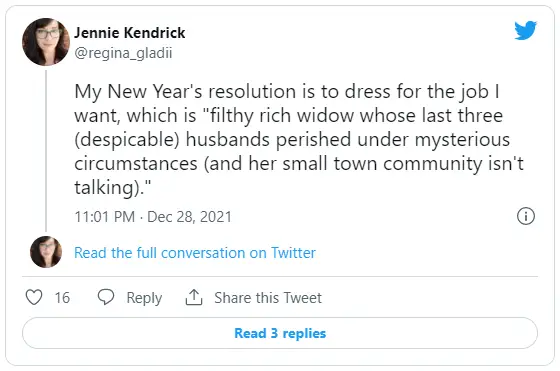Click the "Dec 28, 2021" date portion
This screenshot has width=560, height=371.
[189, 217]
